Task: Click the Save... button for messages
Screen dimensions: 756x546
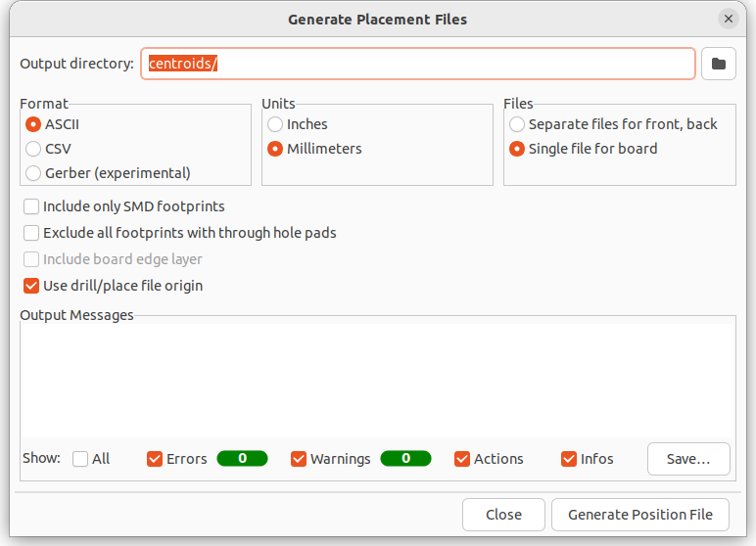Action: click(688, 459)
